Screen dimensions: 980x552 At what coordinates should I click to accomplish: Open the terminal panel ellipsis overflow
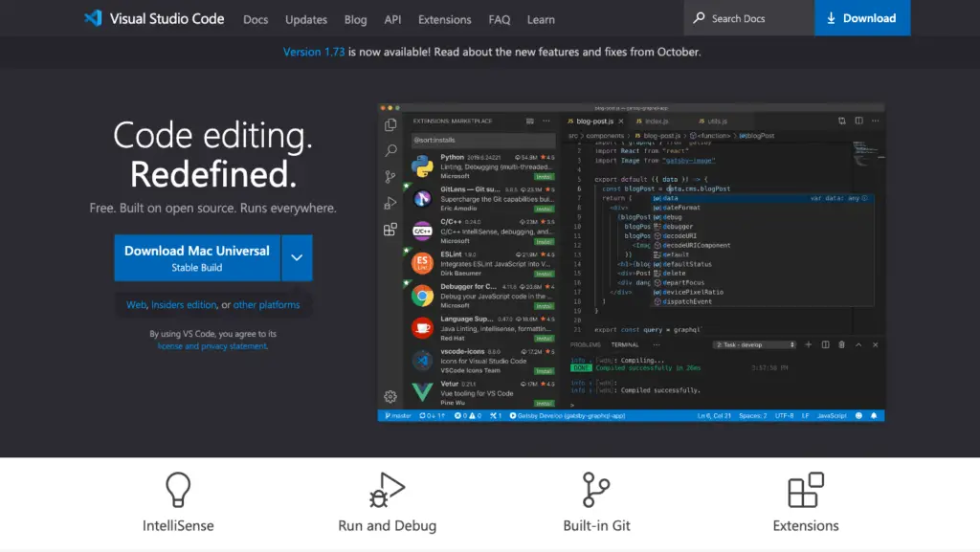(657, 344)
